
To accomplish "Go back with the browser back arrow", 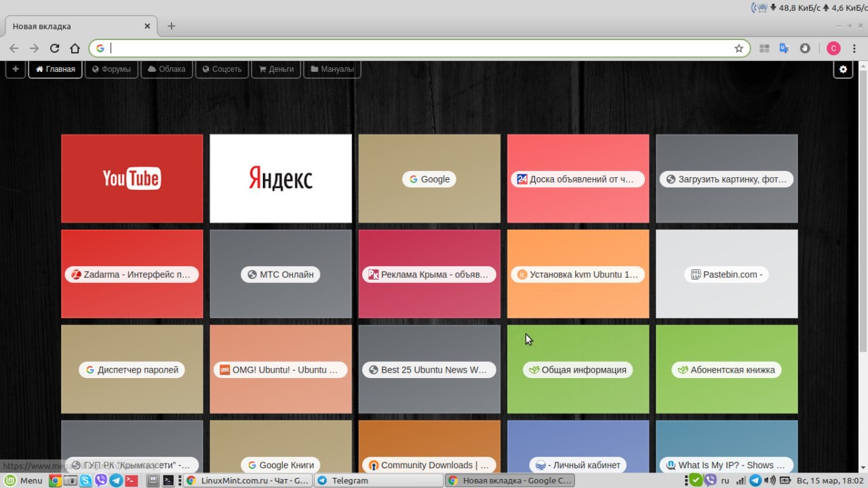I will coord(14,48).
